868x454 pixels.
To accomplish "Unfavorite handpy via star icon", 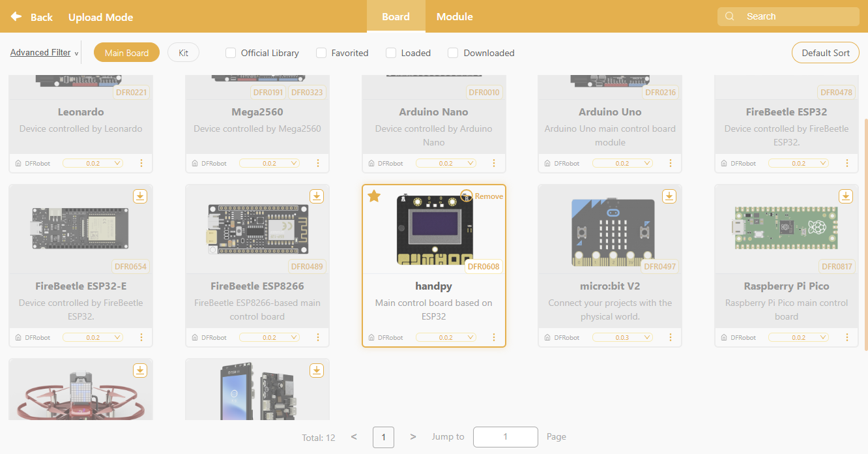I will point(374,196).
